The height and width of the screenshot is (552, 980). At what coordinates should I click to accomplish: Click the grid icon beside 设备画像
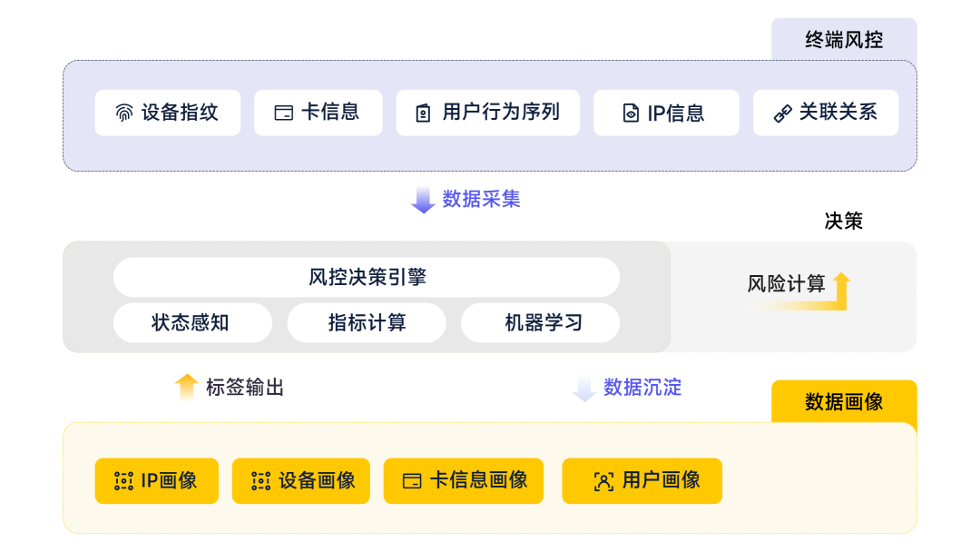261,481
